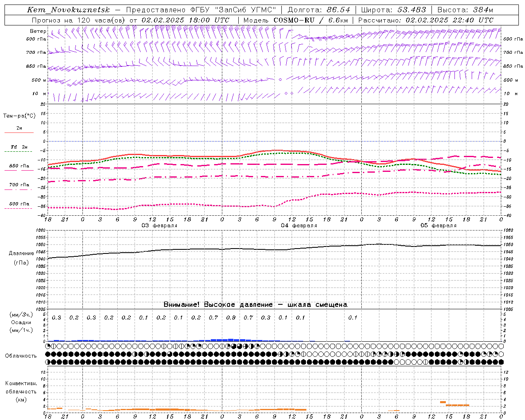Click the 'Ветер' wind panel label
The width and height of the screenshot is (525, 420).
click(x=38, y=31)
